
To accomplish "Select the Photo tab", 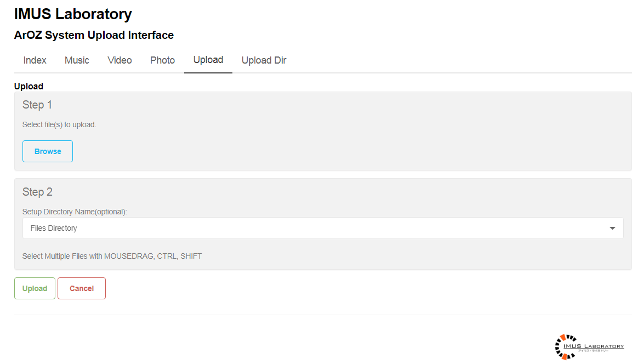I will click(x=162, y=60).
